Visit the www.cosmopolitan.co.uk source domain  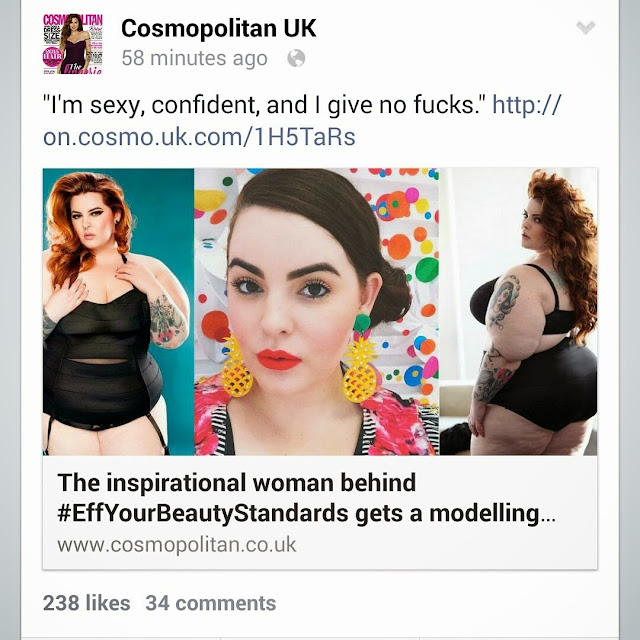pos(176,544)
